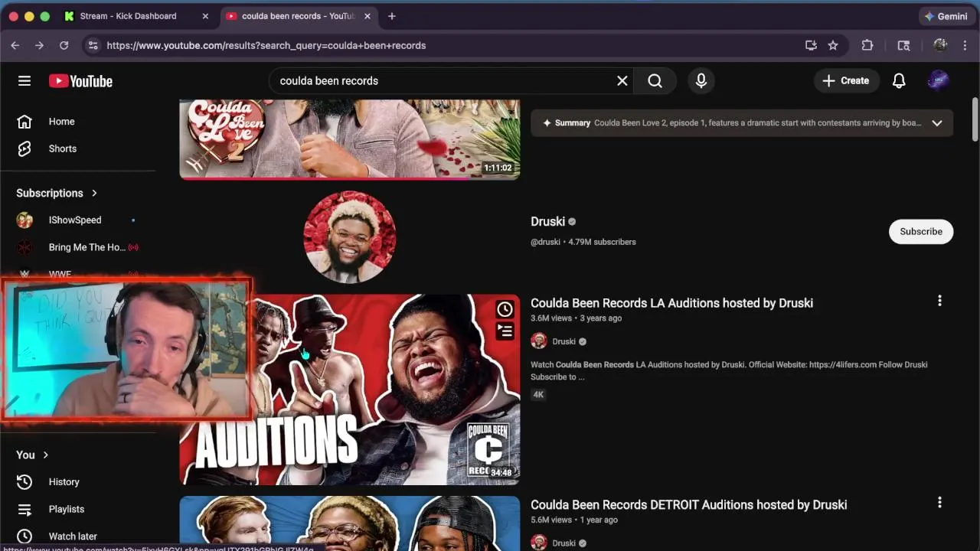The width and height of the screenshot is (980, 551).
Task: Open more options for LA Auditions video
Action: point(939,302)
